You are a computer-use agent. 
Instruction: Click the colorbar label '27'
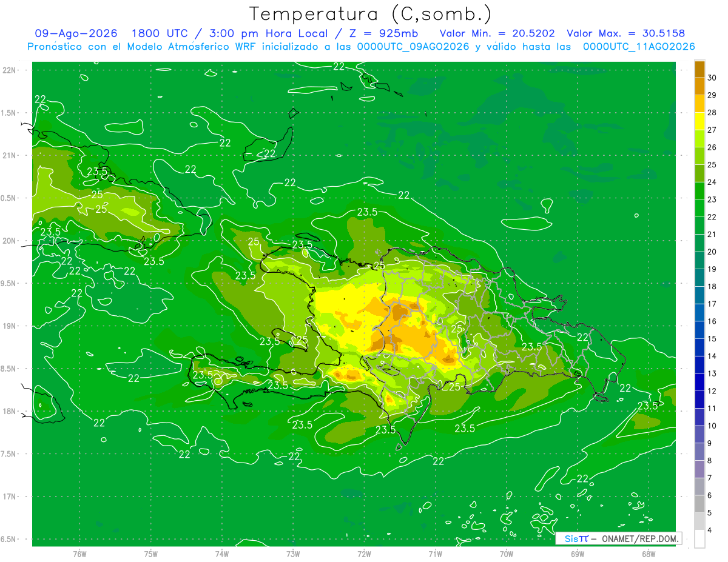712,130
